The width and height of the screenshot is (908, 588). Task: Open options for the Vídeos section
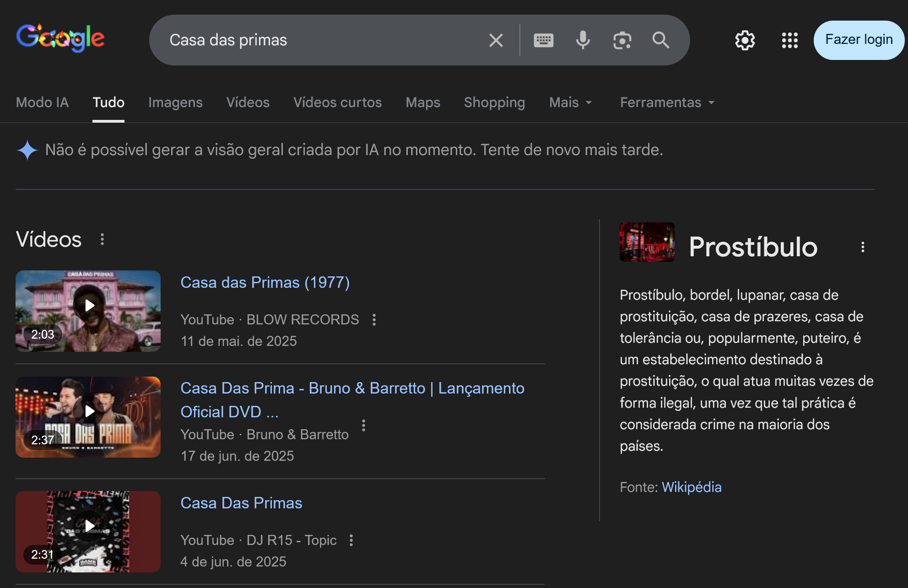pyautogui.click(x=102, y=239)
